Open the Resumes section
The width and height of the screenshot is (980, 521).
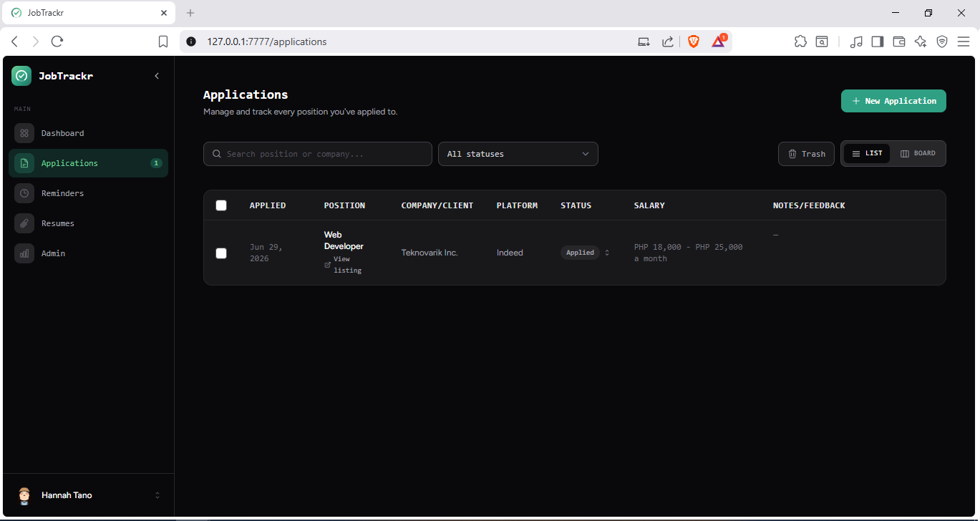[x=88, y=223]
